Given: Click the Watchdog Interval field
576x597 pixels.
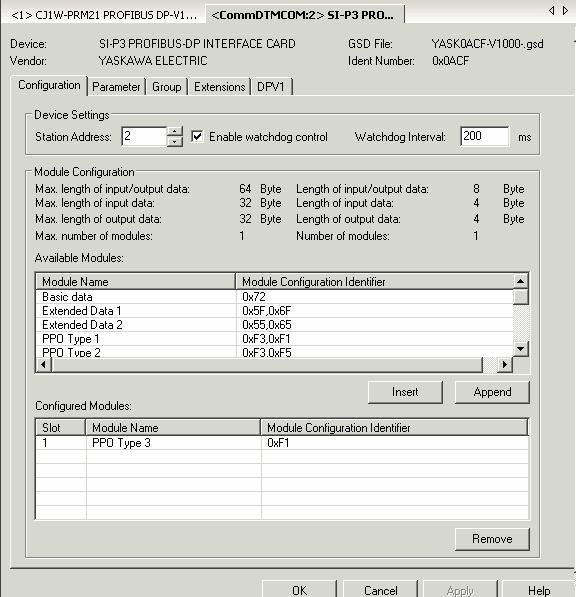Looking at the screenshot, I should [x=484, y=136].
